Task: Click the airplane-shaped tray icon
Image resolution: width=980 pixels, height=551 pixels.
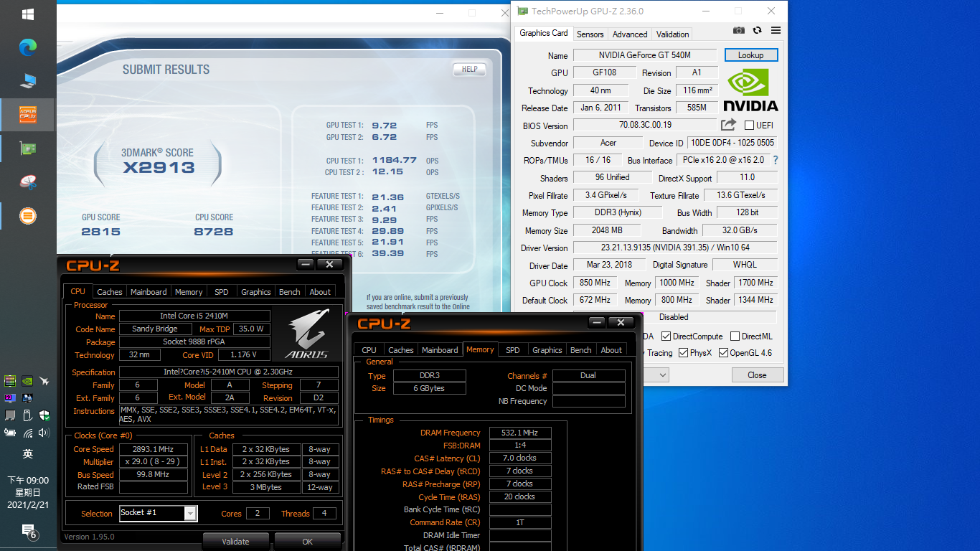Action: (44, 381)
